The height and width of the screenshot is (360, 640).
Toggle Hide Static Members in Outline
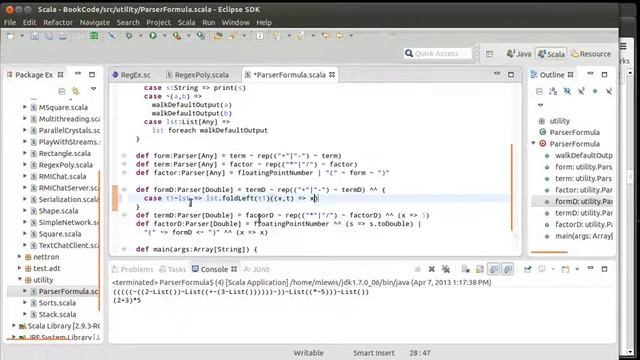tap(581, 91)
